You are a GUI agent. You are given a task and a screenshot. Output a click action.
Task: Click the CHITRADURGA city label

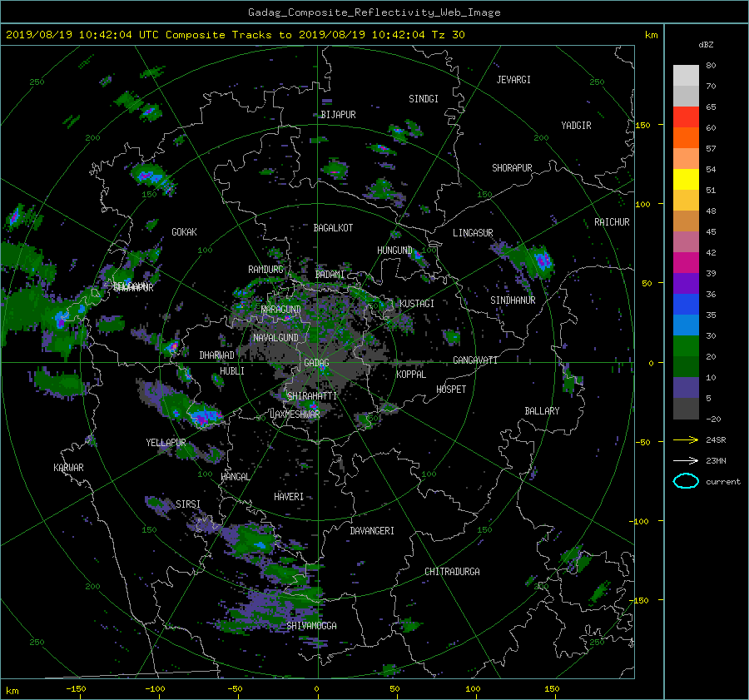(x=452, y=572)
